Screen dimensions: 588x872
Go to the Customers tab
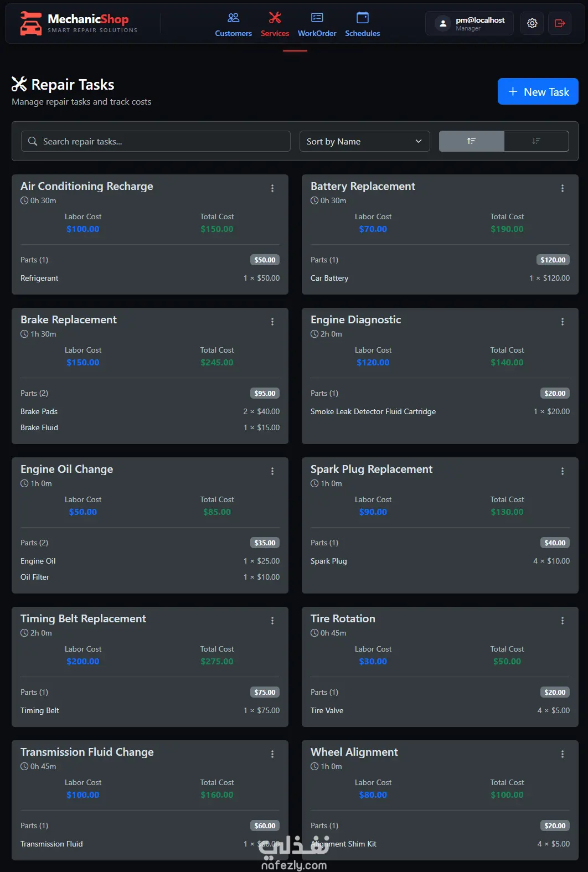(233, 25)
